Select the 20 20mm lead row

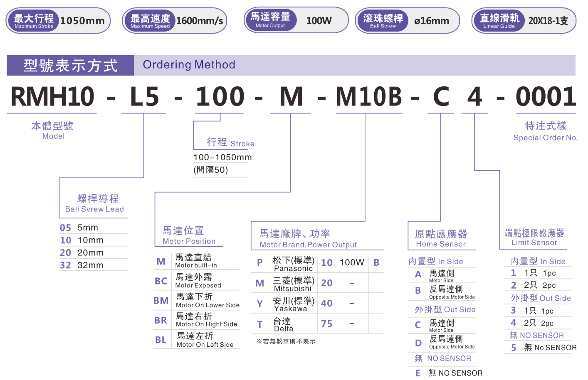pos(94,253)
